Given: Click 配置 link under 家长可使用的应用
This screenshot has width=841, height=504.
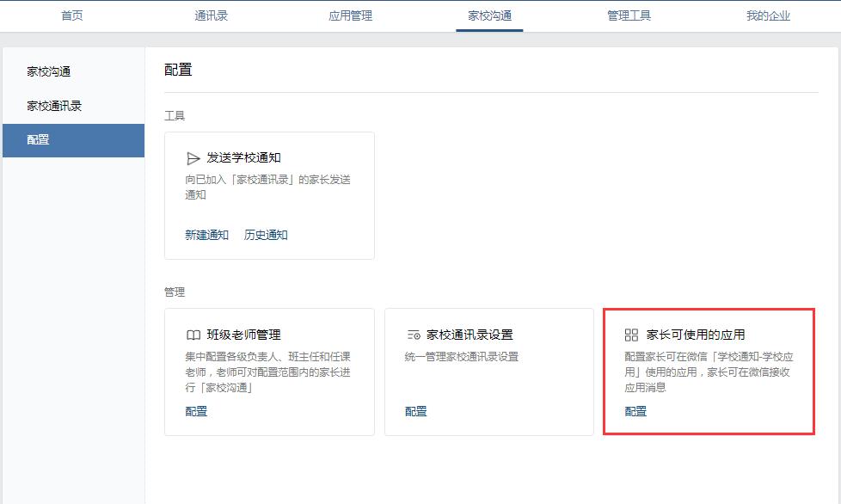Looking at the screenshot, I should (x=635, y=411).
